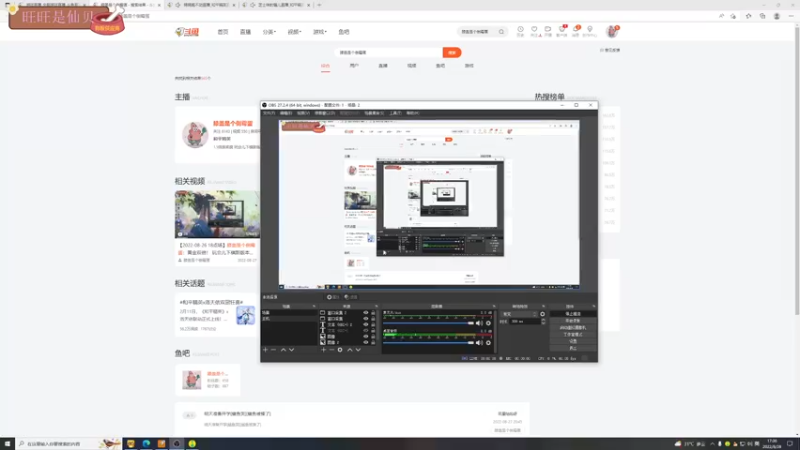This screenshot has width=800, height=450.
Task: Click the Stop Streaming button in OBS controls
Action: (573, 314)
